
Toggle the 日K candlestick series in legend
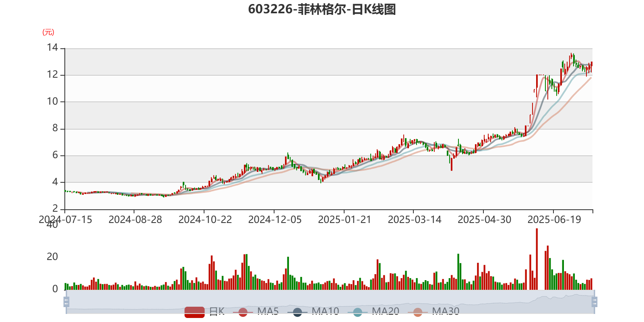204,312
